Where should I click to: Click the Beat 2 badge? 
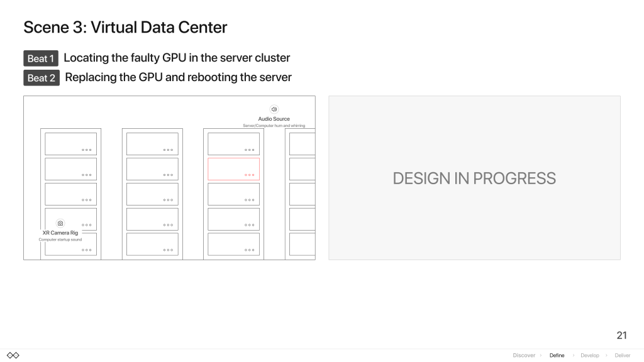42,78
